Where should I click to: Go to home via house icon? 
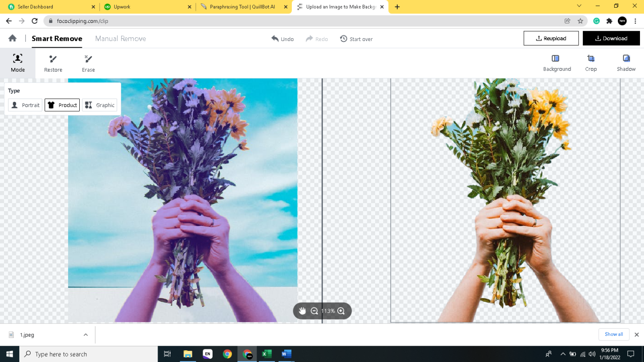[13, 38]
